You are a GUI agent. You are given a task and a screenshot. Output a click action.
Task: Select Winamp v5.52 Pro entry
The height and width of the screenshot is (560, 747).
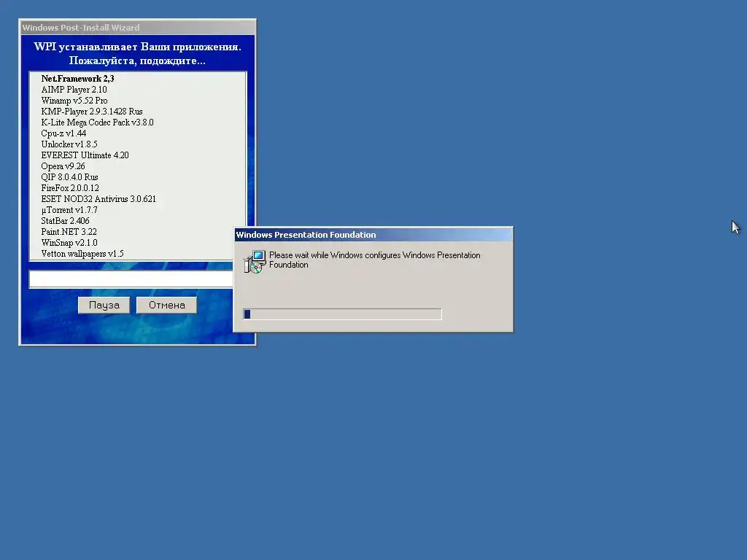[74, 101]
